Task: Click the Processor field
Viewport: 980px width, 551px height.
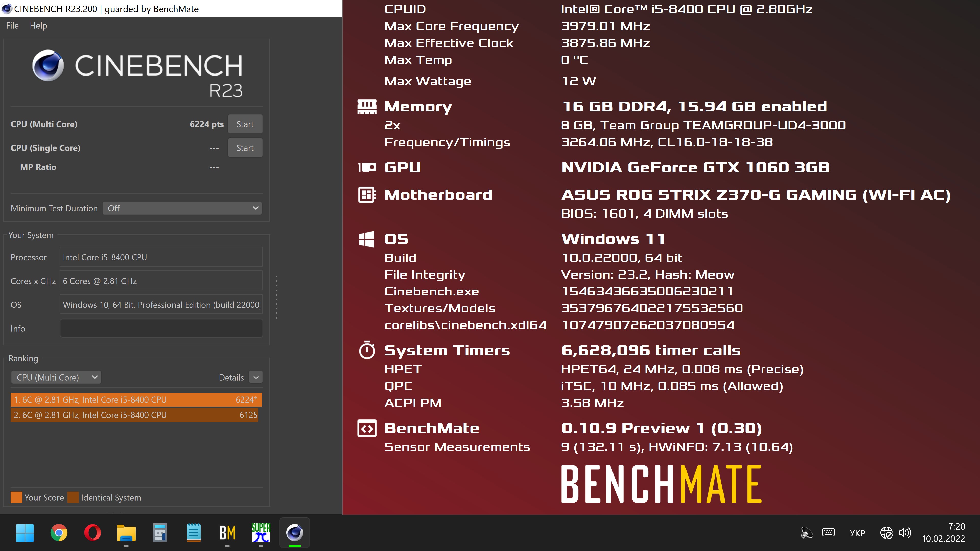Action: pyautogui.click(x=161, y=257)
